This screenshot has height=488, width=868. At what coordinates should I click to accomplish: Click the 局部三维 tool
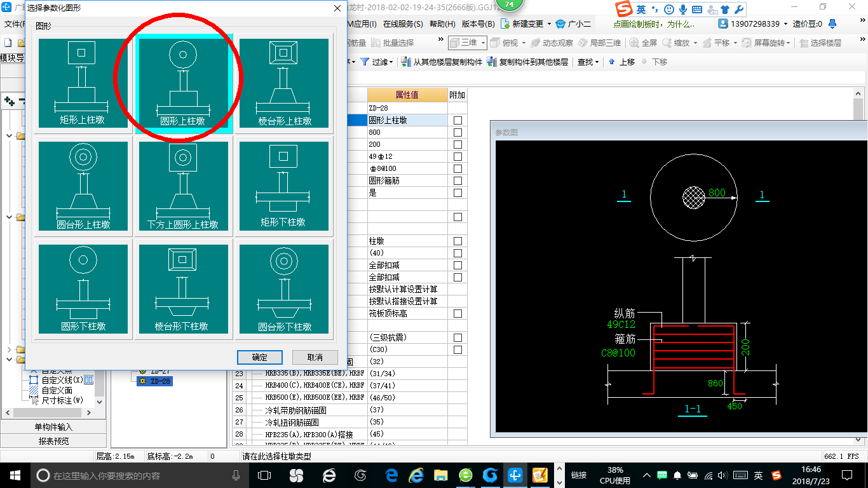[599, 43]
